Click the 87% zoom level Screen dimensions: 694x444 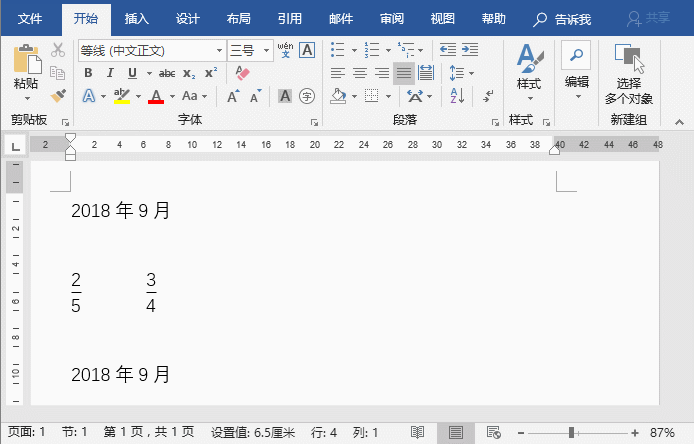point(662,432)
